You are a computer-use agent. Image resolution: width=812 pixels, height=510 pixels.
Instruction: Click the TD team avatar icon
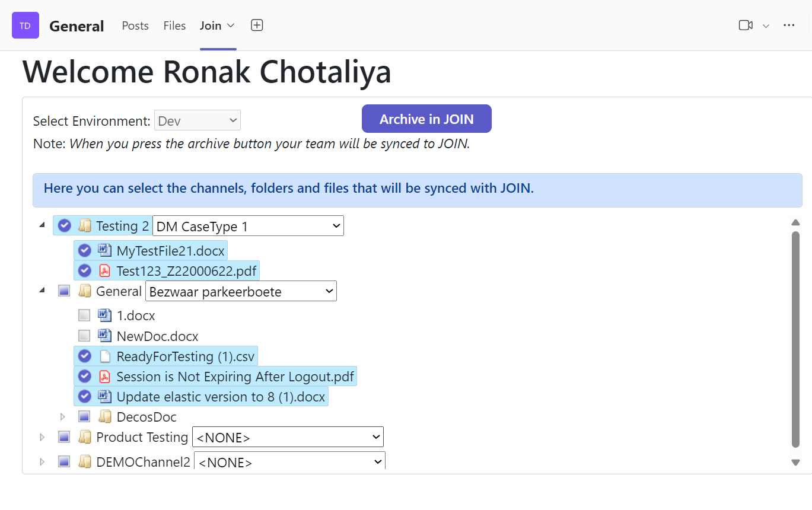(26, 26)
